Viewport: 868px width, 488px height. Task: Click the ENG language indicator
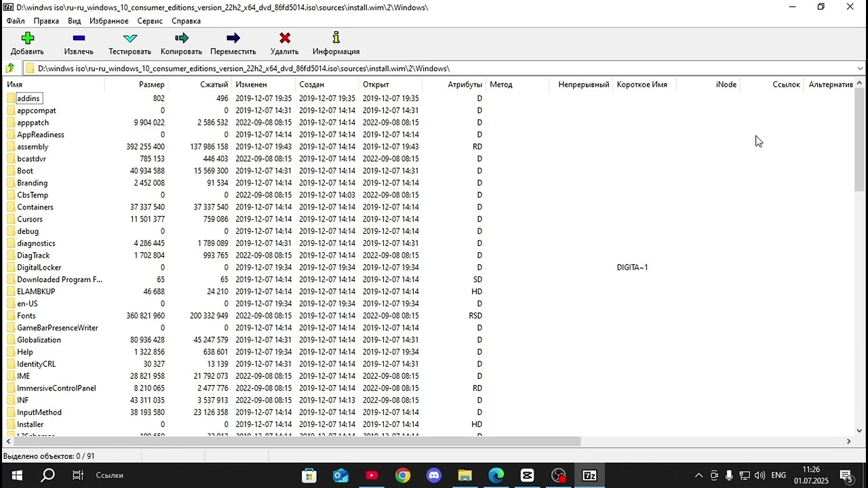778,475
